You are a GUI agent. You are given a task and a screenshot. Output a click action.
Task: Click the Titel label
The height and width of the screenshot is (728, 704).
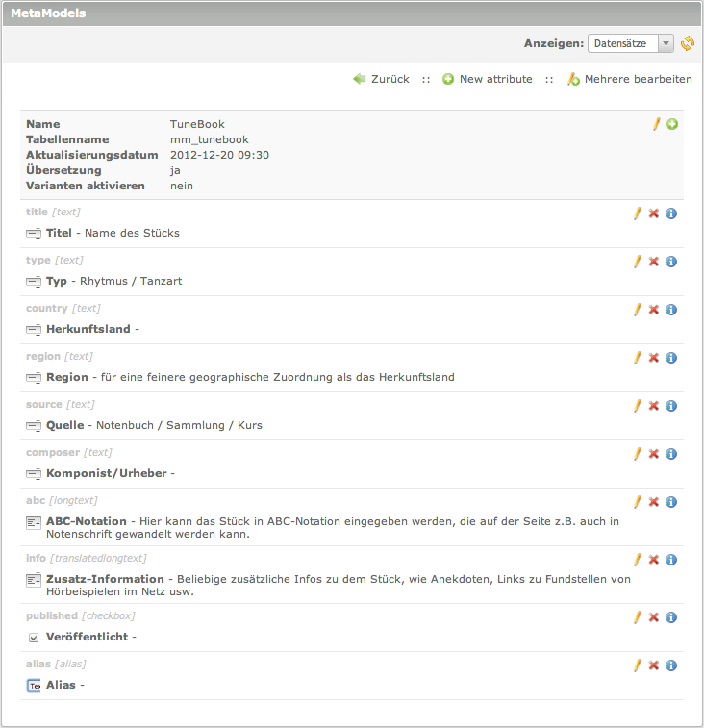point(59,233)
